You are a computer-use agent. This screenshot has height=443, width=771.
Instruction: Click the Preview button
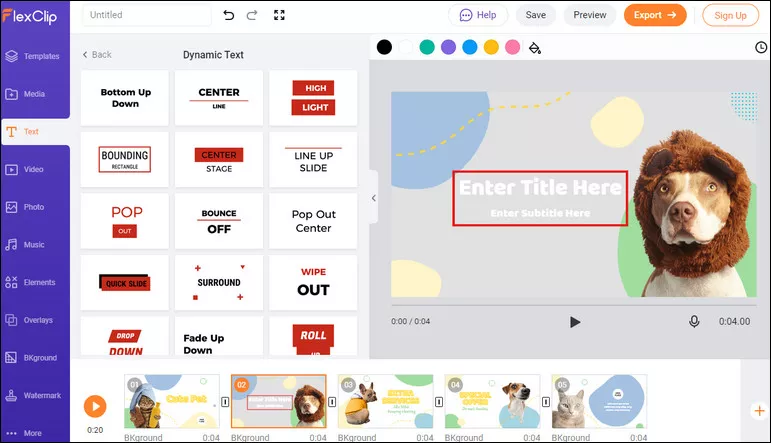590,15
